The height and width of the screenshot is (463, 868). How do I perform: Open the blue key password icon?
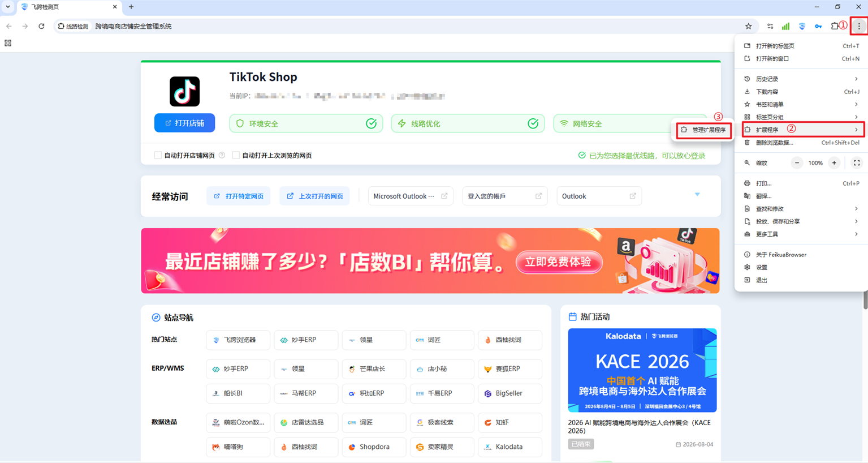(818, 26)
